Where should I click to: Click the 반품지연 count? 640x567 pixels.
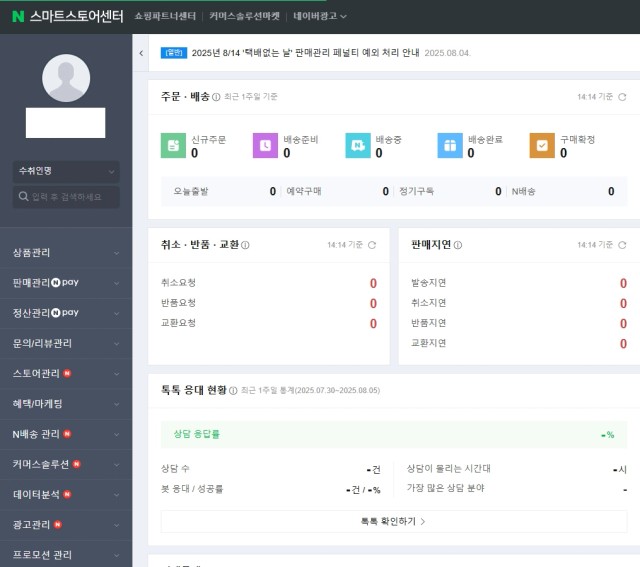(x=623, y=324)
